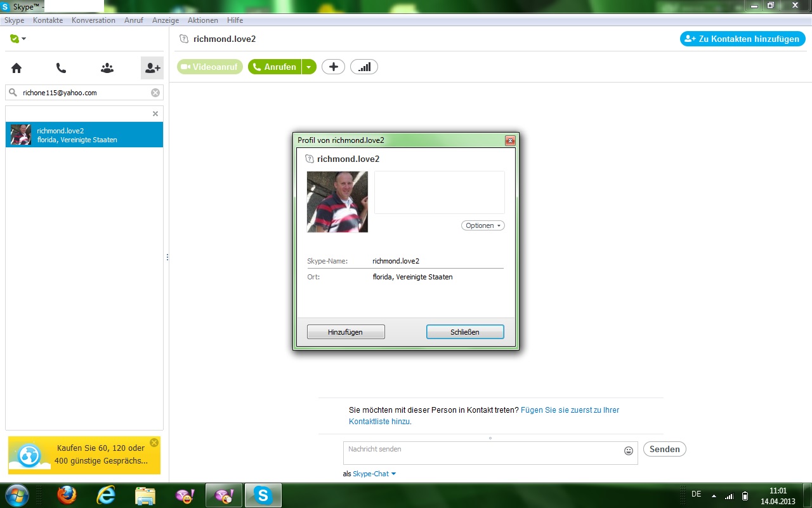812x508 pixels.
Task: Click the Ort value florida, Vereinigte Staaten
Action: click(x=413, y=277)
